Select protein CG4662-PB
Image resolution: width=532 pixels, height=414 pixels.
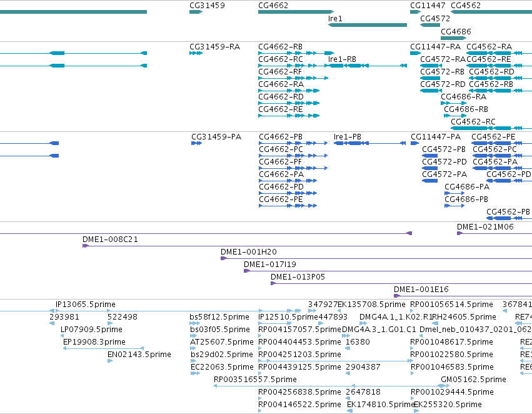(x=293, y=143)
